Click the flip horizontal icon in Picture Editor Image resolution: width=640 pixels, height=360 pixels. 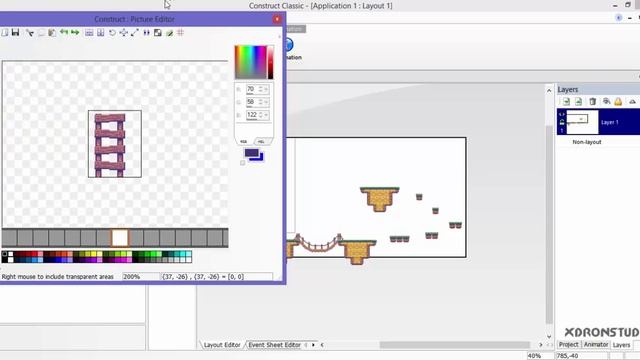[x=89, y=33]
